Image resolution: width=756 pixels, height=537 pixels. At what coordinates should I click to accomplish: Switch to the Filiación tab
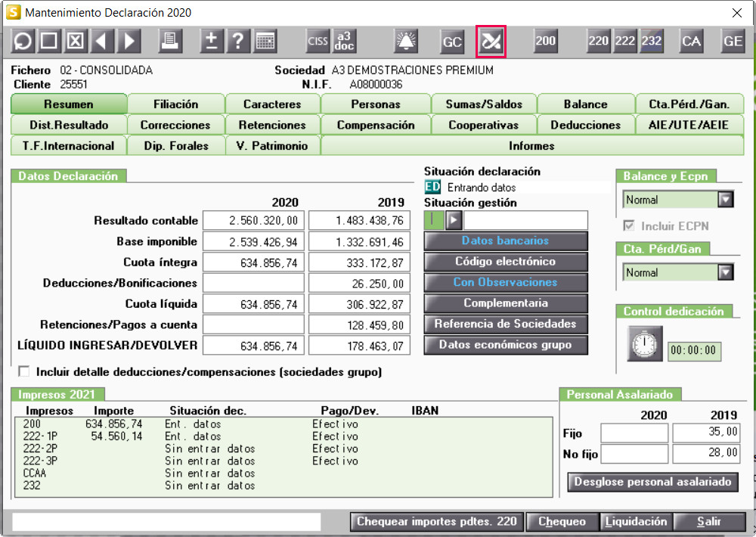tap(176, 104)
